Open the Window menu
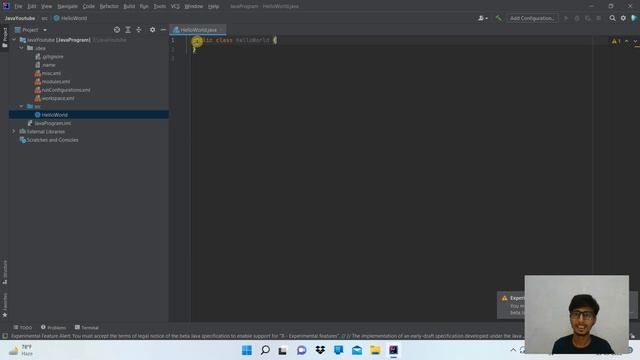This screenshot has height=360, width=640. (x=193, y=6)
